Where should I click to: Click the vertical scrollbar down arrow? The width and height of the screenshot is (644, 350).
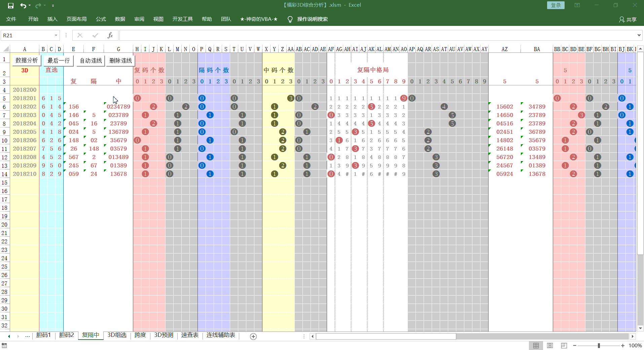(x=640, y=328)
